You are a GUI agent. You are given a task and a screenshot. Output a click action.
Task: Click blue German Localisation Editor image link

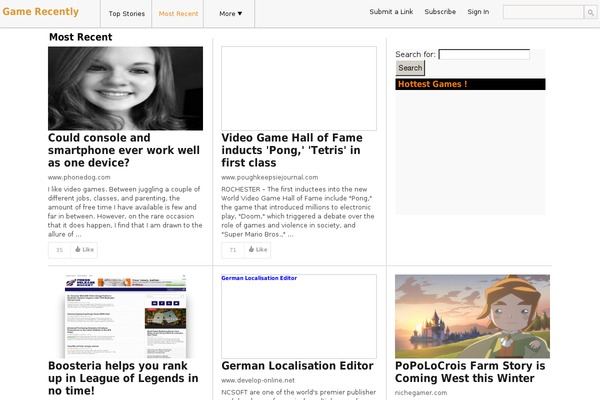pyautogui.click(x=259, y=278)
